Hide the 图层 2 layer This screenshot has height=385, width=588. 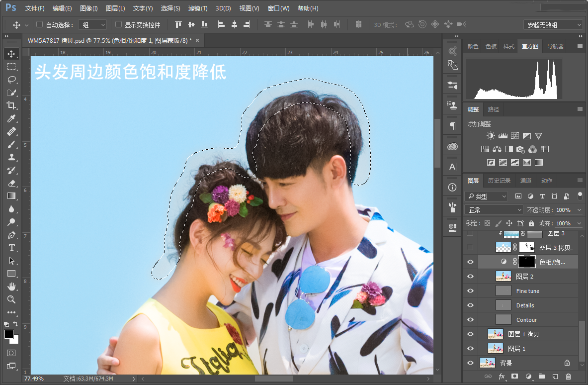coord(470,277)
